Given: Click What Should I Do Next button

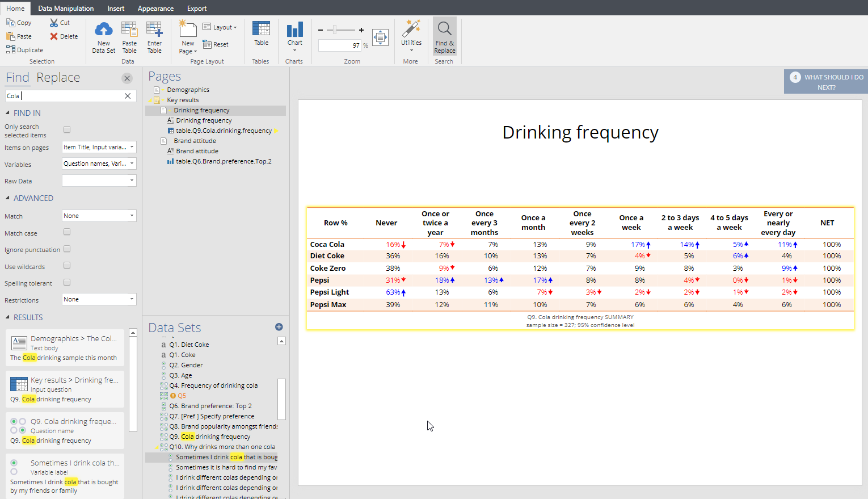Looking at the screenshot, I should coord(827,82).
